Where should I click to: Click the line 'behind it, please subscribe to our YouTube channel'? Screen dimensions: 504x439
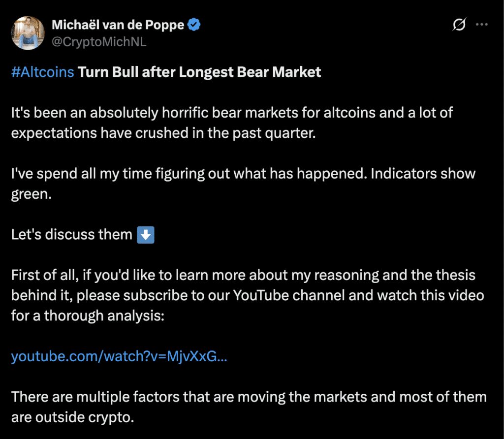(x=248, y=295)
